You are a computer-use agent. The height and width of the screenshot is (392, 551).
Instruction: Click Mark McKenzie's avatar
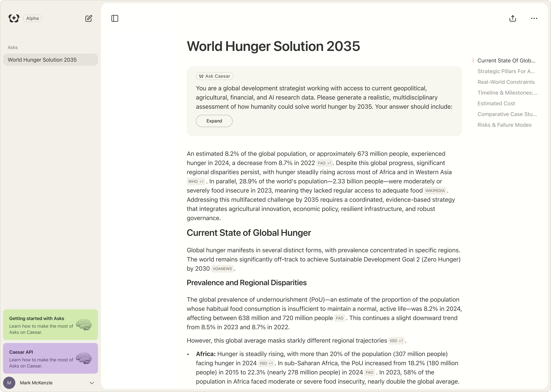[x=9, y=383]
